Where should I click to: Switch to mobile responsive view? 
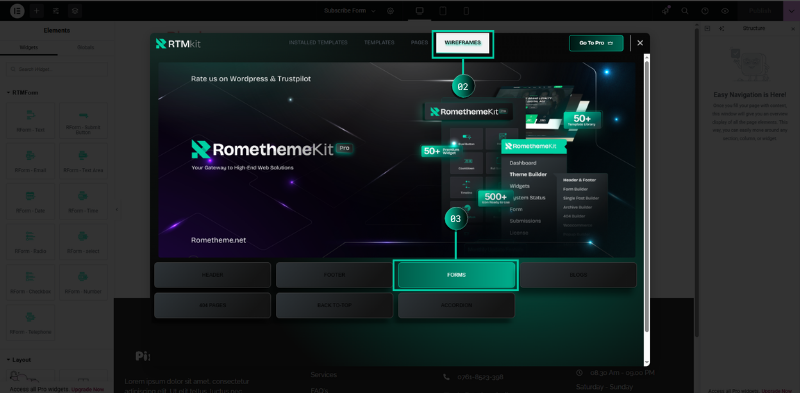[x=466, y=11]
